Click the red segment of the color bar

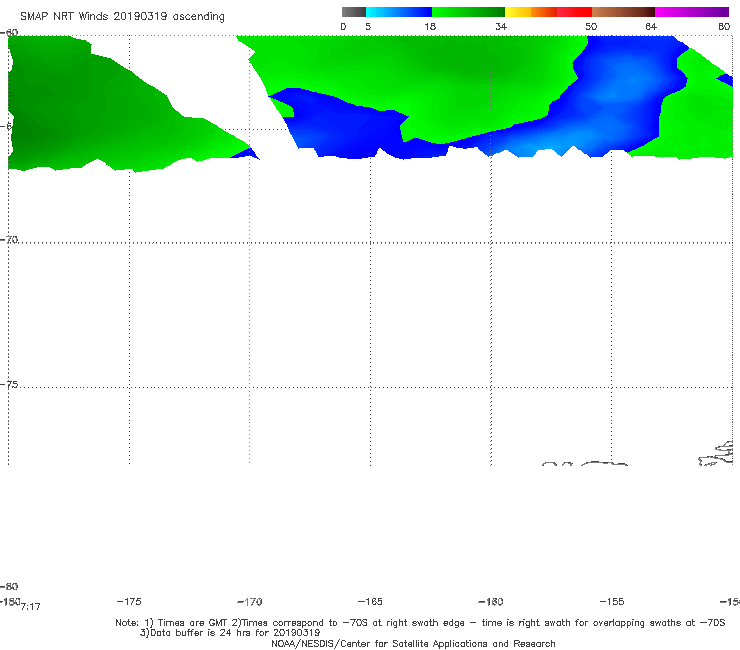574,12
